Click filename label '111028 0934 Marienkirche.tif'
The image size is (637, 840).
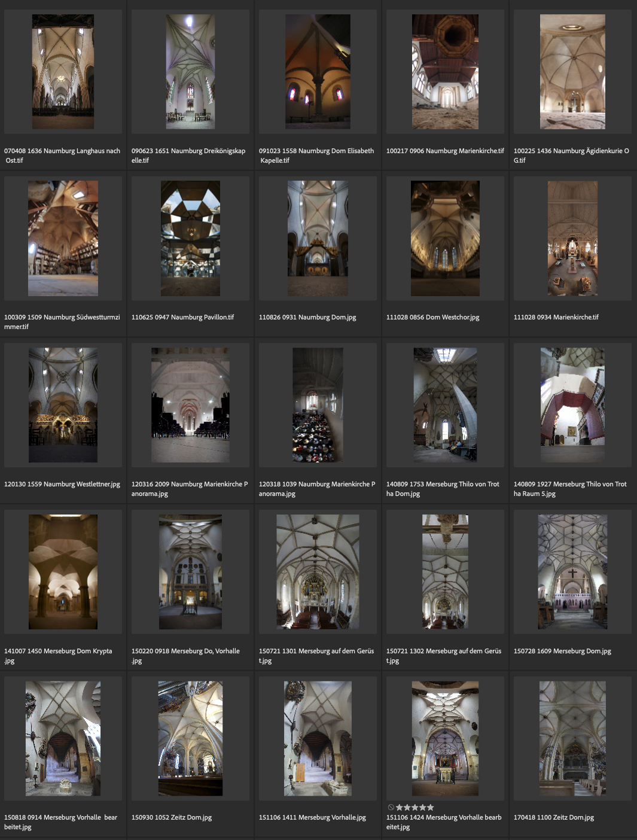point(556,318)
